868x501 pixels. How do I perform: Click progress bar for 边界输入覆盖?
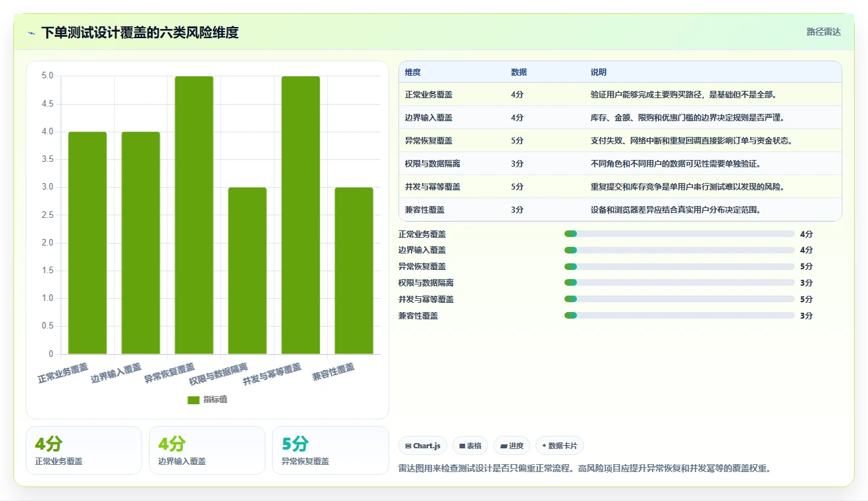pyautogui.click(x=680, y=250)
